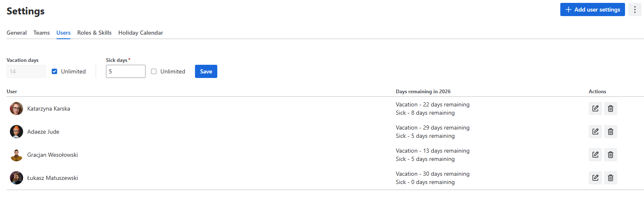This screenshot has width=644, height=217.
Task: Edit Łukasz Matuszewski's user settings
Action: point(595,178)
